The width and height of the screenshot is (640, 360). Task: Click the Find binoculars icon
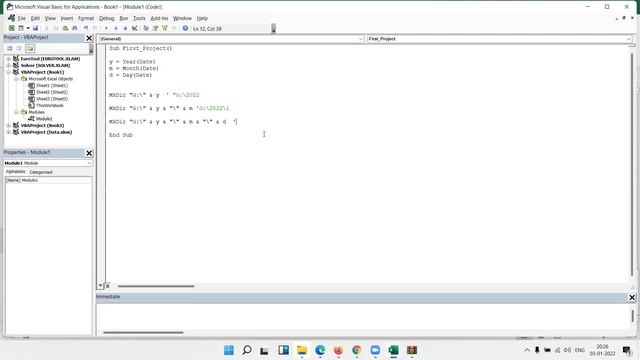[75, 28]
